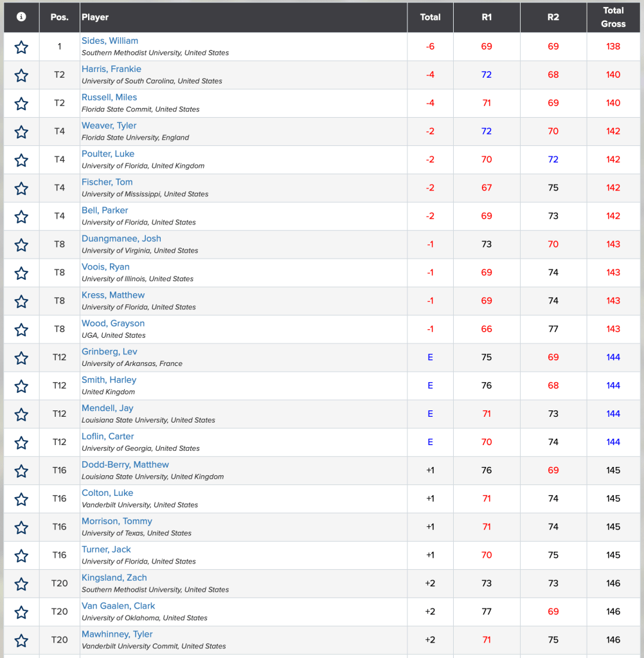644x658 pixels.
Task: Select the R2 column header
Action: 553,17
